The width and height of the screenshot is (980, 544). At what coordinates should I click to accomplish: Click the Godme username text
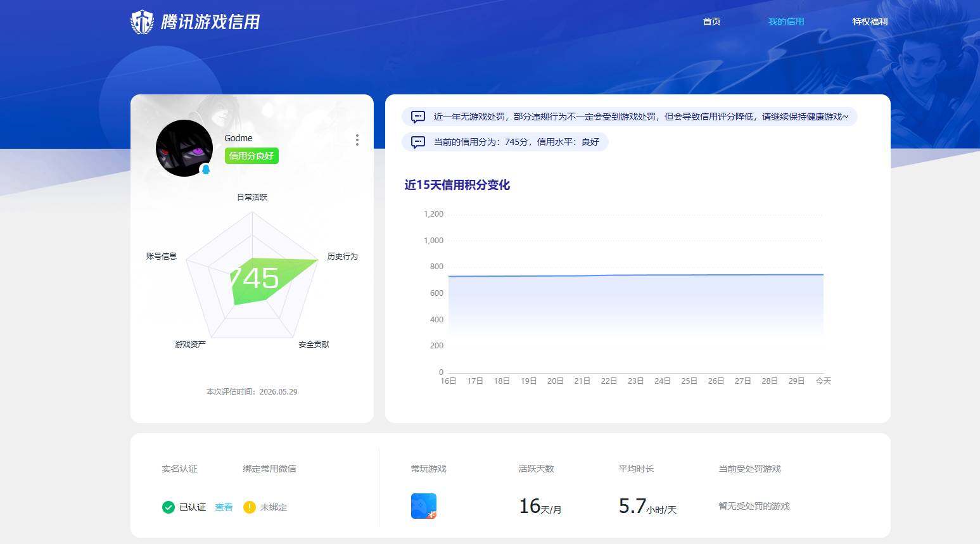[x=239, y=138]
